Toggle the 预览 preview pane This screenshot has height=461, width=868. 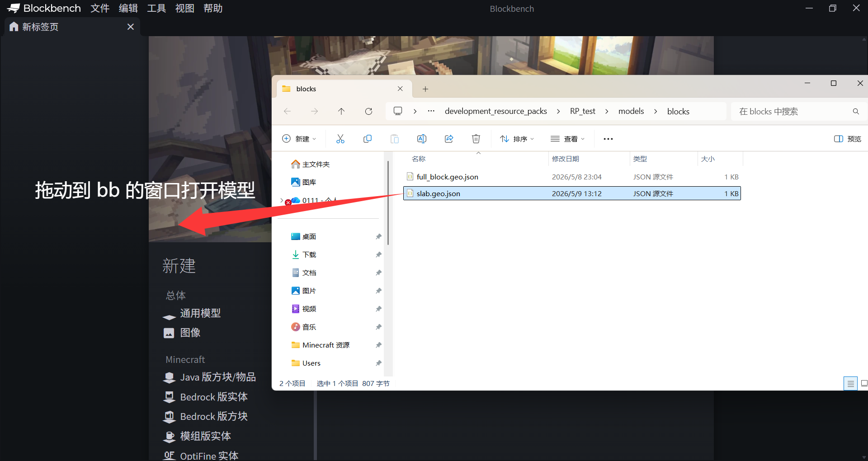[848, 139]
